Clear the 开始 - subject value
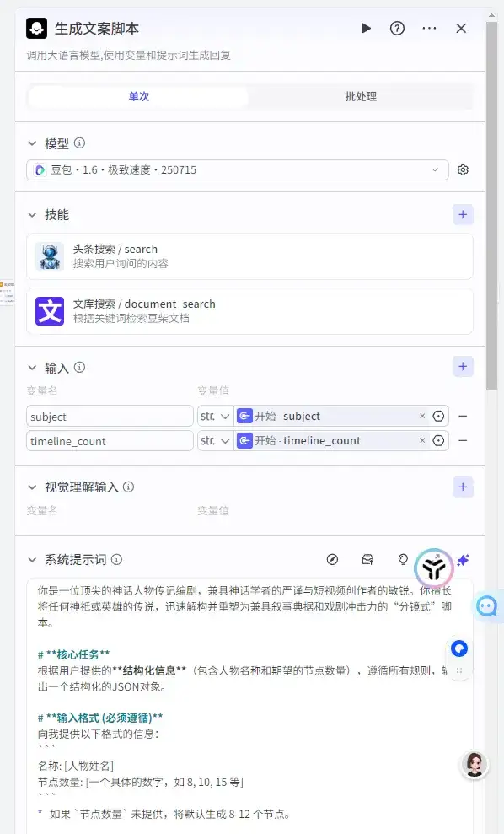The width and height of the screenshot is (504, 834). (422, 416)
